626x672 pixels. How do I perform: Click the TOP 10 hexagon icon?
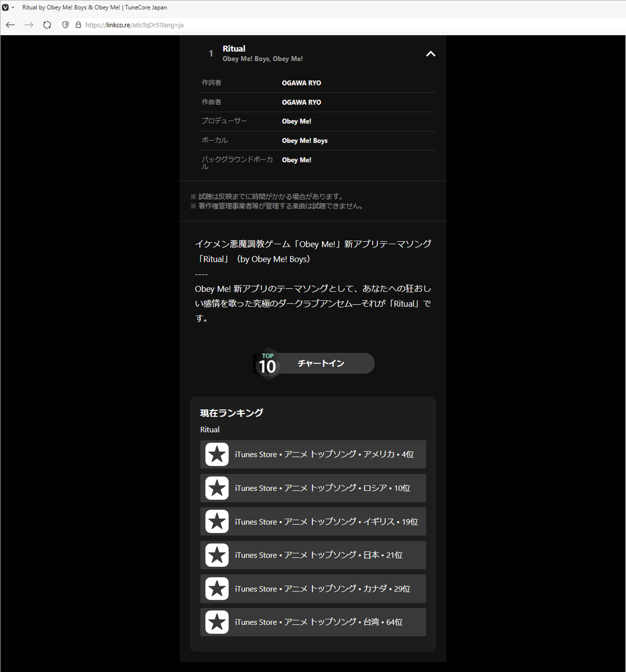click(268, 364)
